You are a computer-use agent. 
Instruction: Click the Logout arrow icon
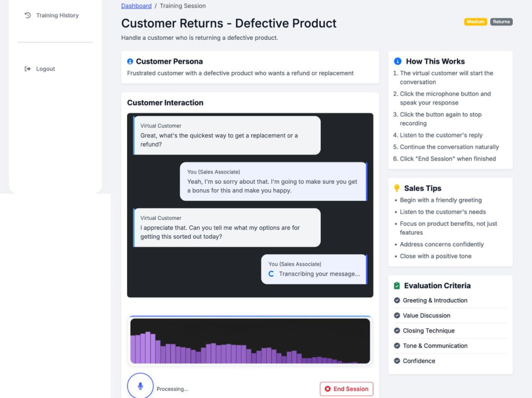pyautogui.click(x=28, y=69)
